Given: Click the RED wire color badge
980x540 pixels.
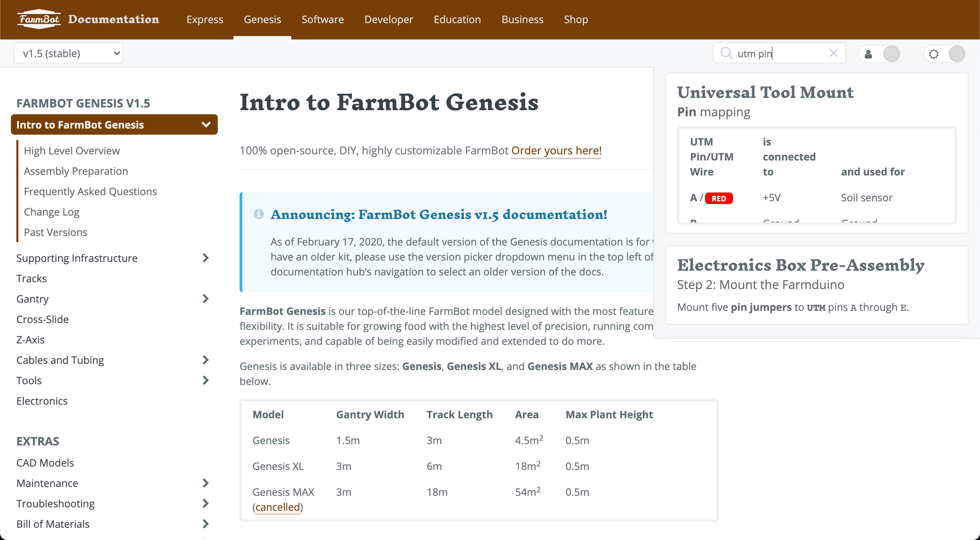Looking at the screenshot, I should 719,198.
